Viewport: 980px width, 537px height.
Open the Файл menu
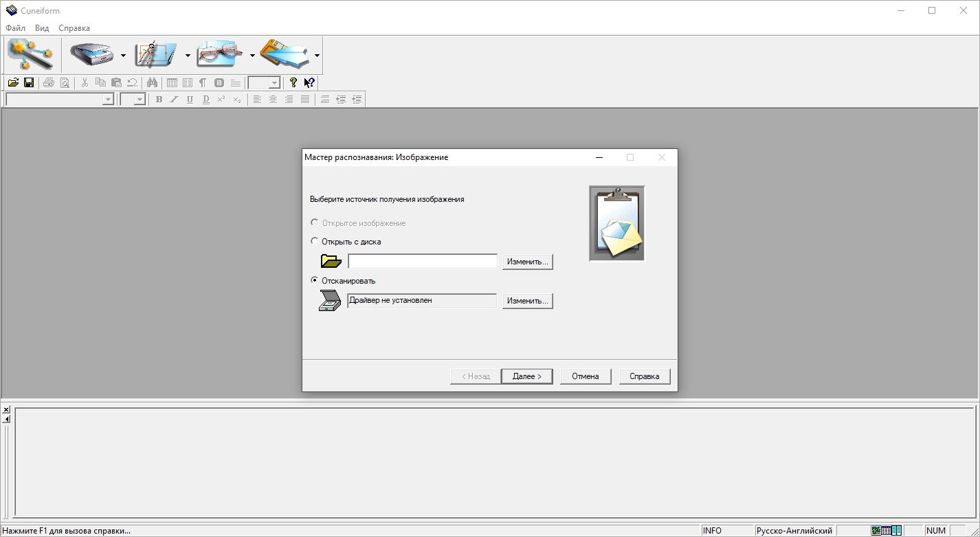point(15,28)
